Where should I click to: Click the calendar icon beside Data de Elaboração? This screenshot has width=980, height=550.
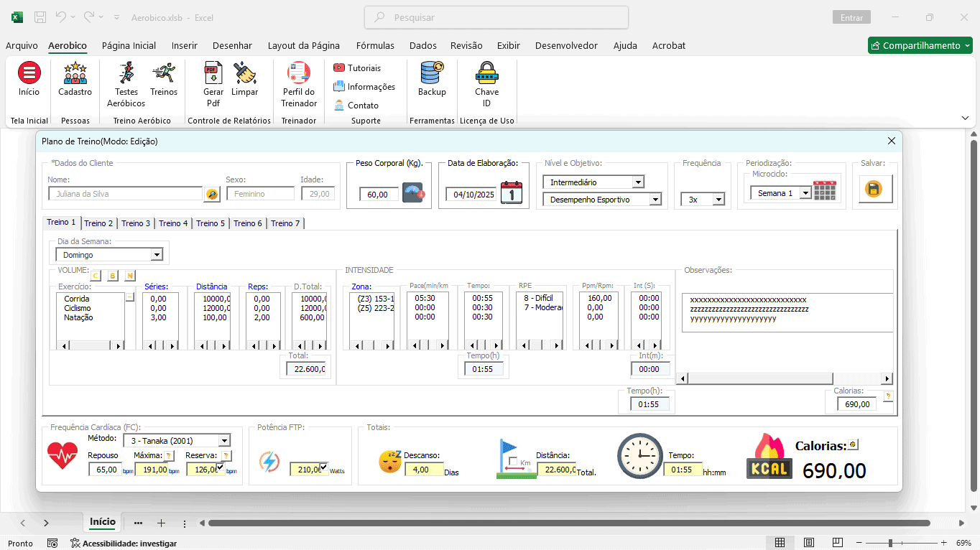pyautogui.click(x=512, y=193)
